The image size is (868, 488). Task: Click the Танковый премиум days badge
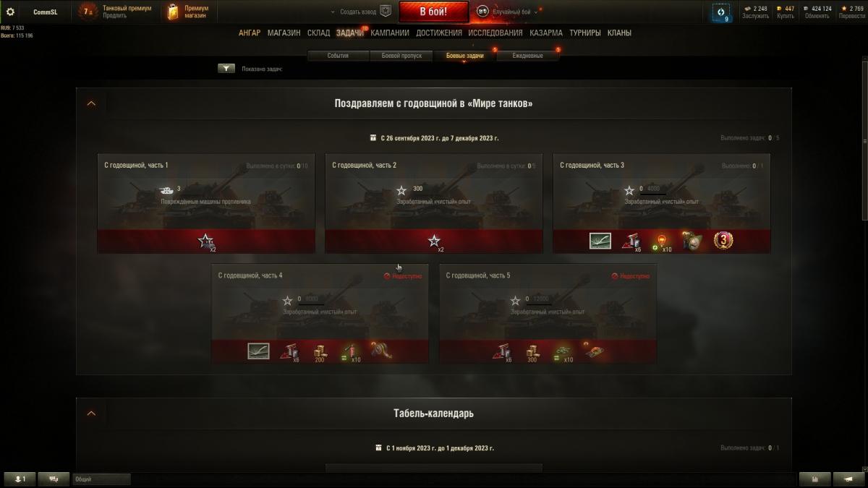click(88, 12)
